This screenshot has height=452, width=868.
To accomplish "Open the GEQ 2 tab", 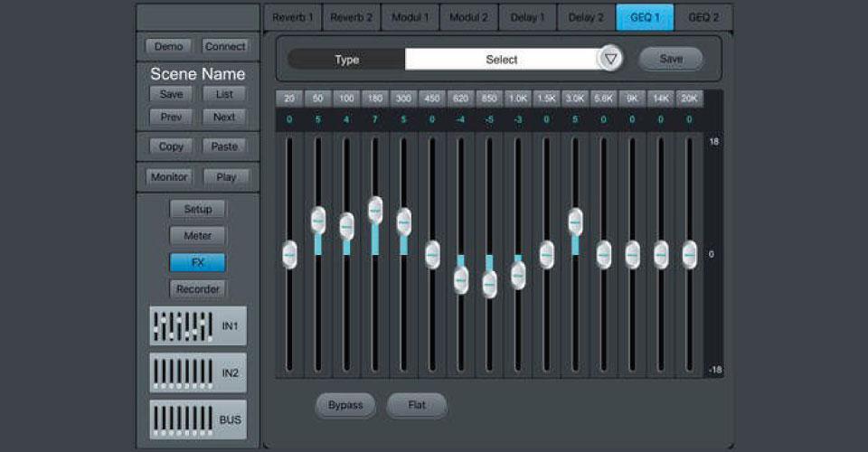I will point(703,17).
